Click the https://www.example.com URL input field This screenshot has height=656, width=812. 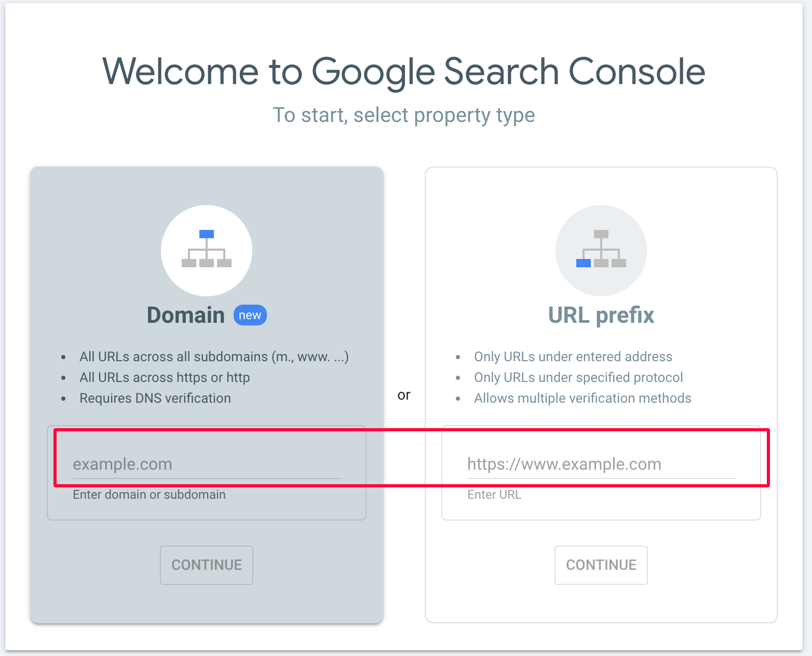coord(601,464)
